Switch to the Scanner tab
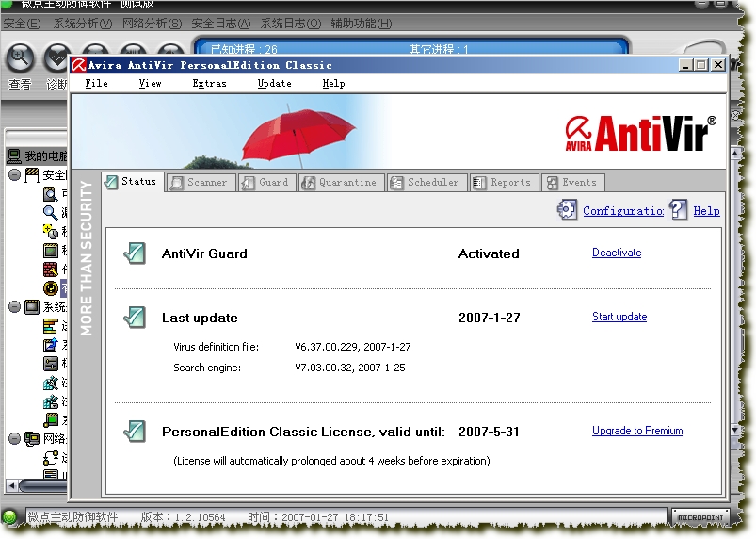Viewport: 756px width, 539px height. 201,183
